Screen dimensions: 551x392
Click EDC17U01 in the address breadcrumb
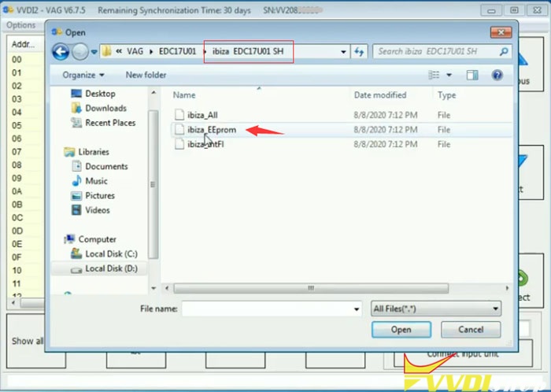pos(177,52)
